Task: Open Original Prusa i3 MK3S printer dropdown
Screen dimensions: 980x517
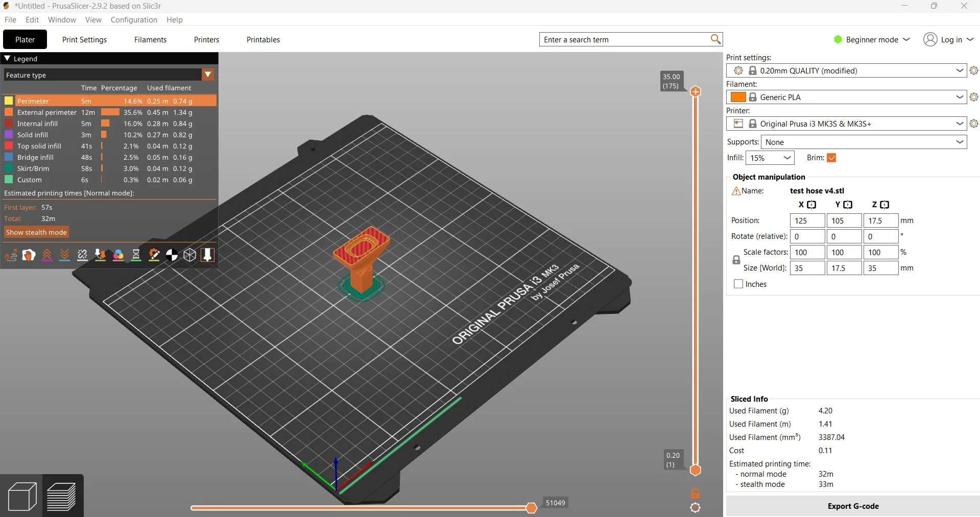Action: (x=846, y=124)
